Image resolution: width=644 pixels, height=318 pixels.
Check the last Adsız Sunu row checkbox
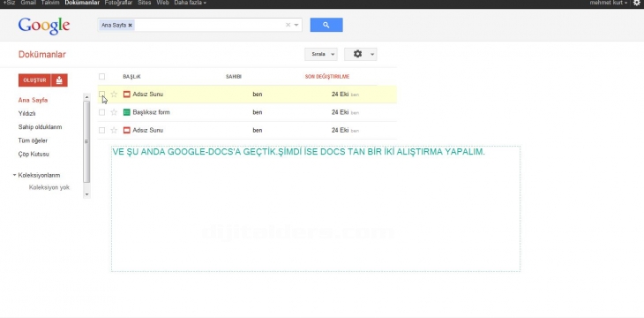pos(101,131)
